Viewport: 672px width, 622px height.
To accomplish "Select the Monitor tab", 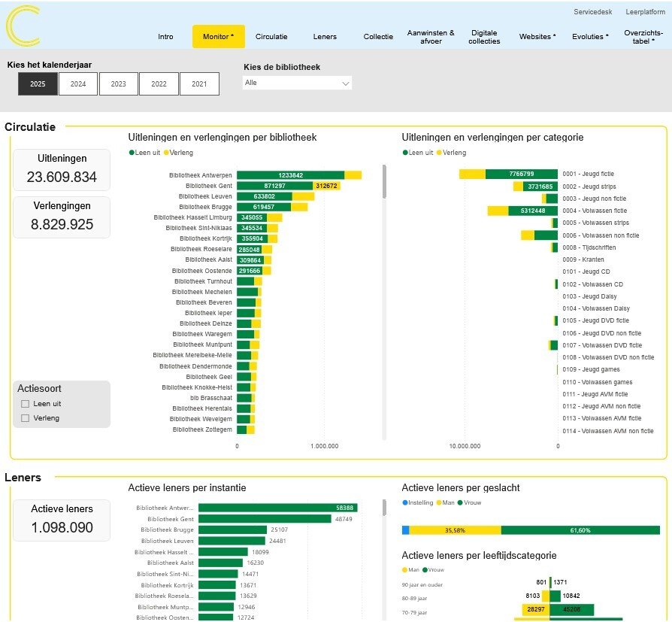I will click(x=218, y=36).
